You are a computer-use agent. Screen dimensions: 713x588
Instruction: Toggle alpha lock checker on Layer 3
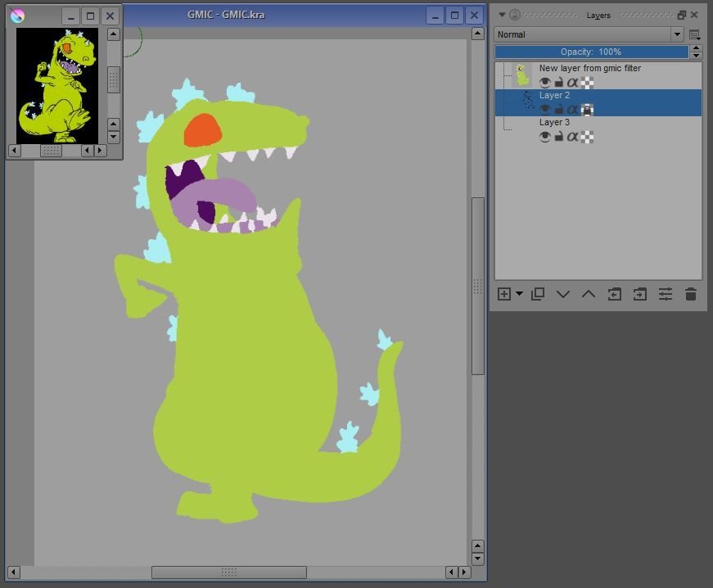click(x=587, y=137)
